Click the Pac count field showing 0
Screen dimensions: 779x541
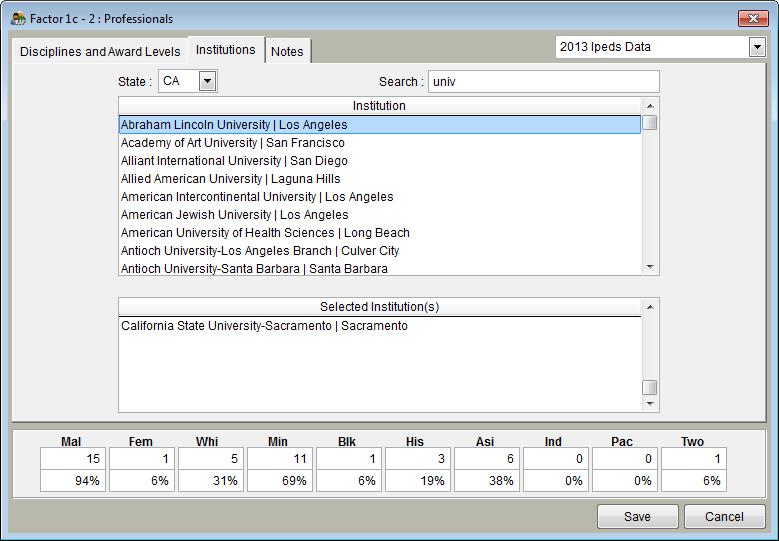click(x=625, y=459)
